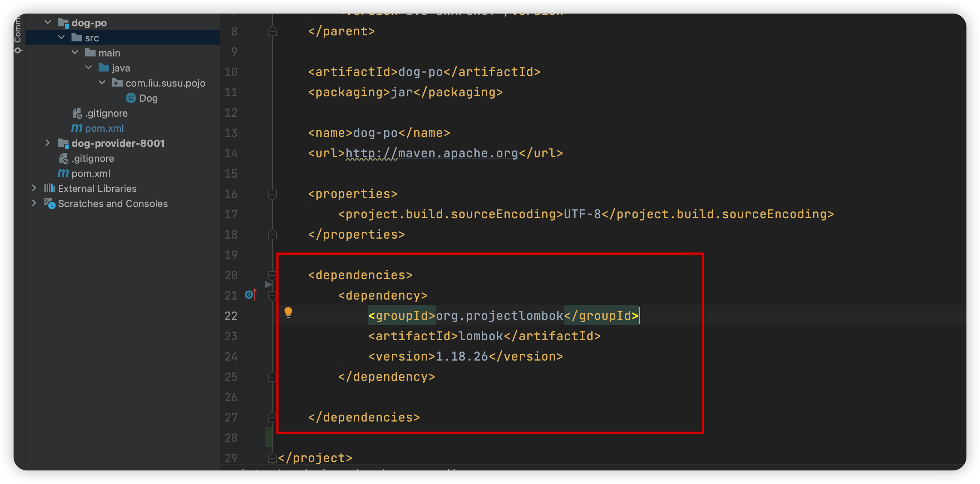Click the dog-po name value on line 13
Viewport: 980px width, 484px height.
point(376,133)
